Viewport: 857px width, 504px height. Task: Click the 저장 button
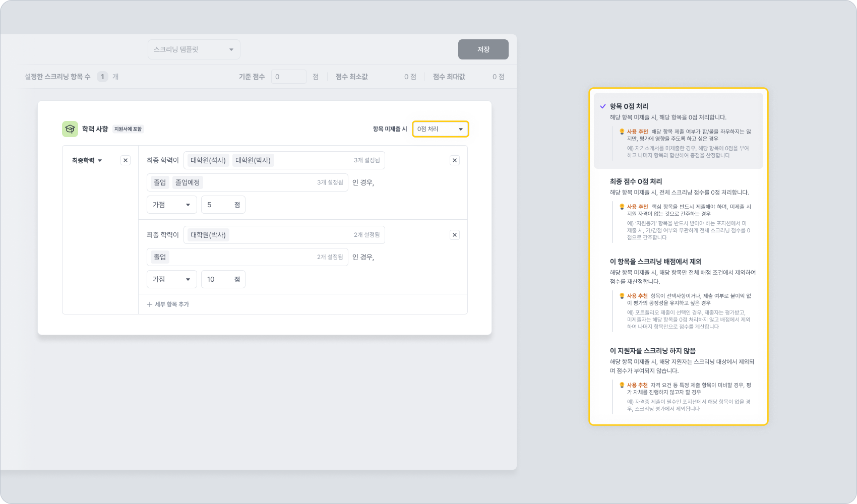(x=483, y=49)
